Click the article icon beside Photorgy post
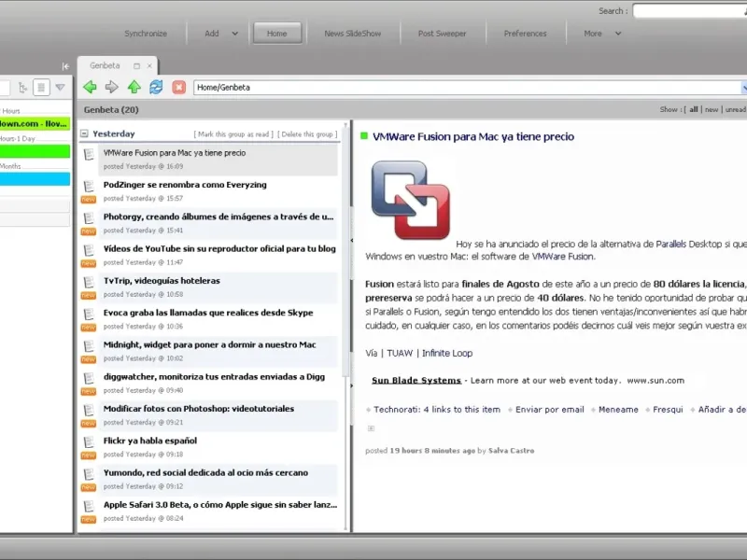 89,218
